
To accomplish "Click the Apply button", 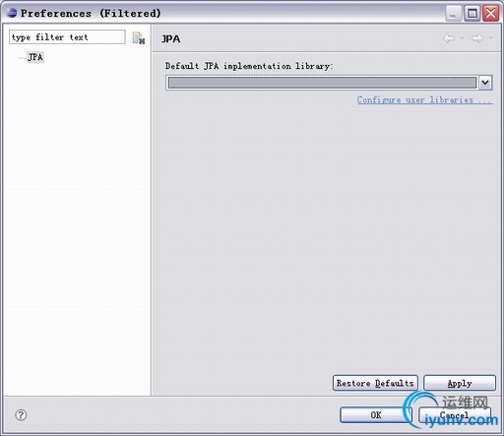I will point(460,383).
